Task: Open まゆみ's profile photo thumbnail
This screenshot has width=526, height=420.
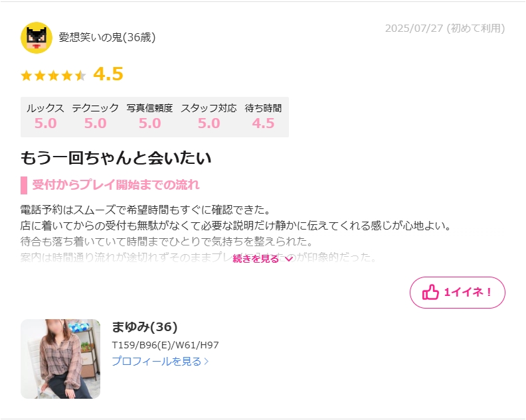Action: pos(60,359)
